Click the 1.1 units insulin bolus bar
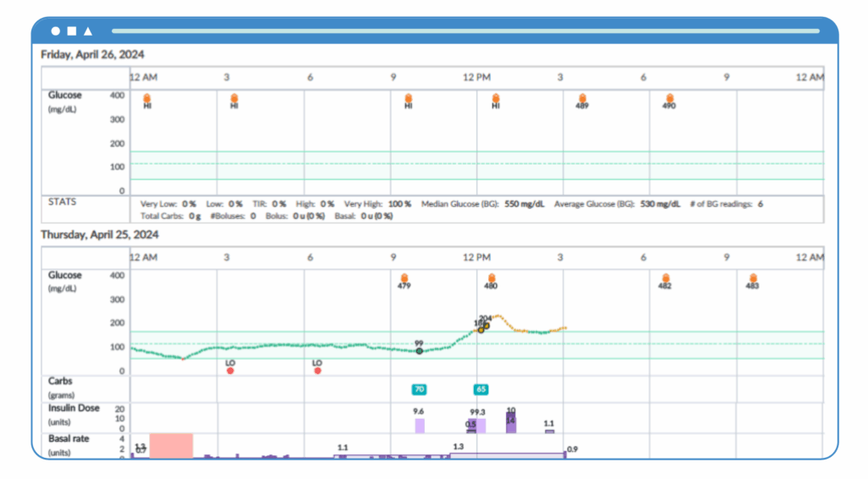Image resolution: width=868 pixels, height=479 pixels. (549, 431)
